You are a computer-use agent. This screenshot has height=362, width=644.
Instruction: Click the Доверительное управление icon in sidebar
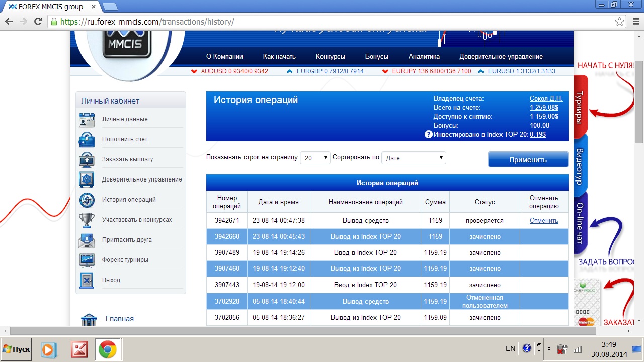[87, 179]
